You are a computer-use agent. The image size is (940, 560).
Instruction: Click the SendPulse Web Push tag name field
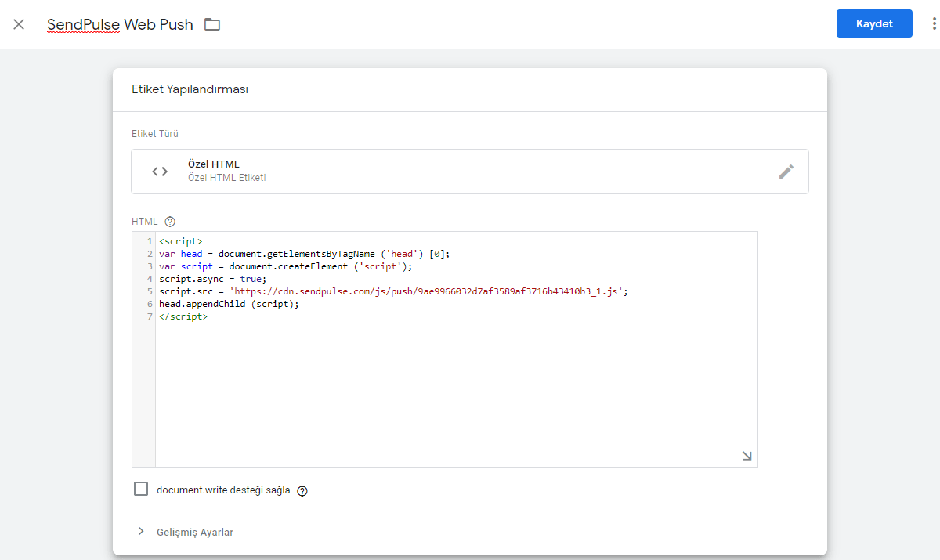[120, 24]
